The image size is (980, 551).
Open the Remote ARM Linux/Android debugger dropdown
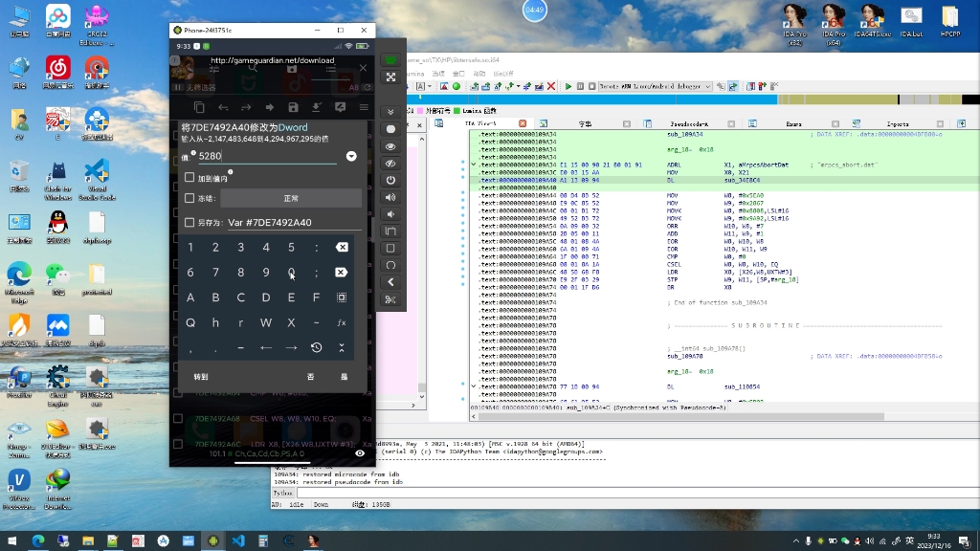[656, 86]
